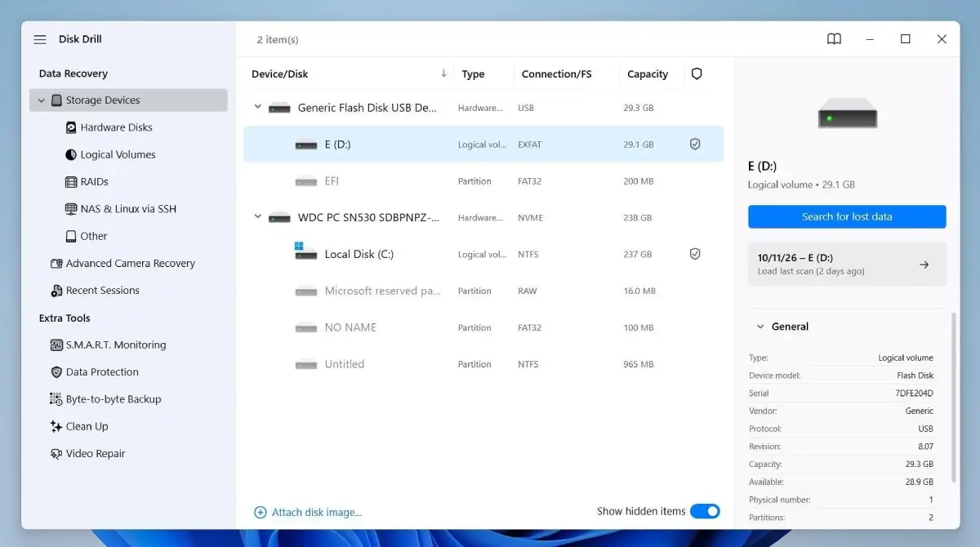The width and height of the screenshot is (980, 547).
Task: Click the shield icon on E (D:) row
Action: coord(695,144)
